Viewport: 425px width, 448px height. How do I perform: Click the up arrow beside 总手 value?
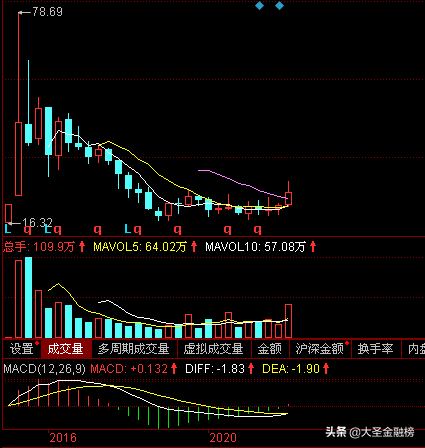tap(82, 247)
